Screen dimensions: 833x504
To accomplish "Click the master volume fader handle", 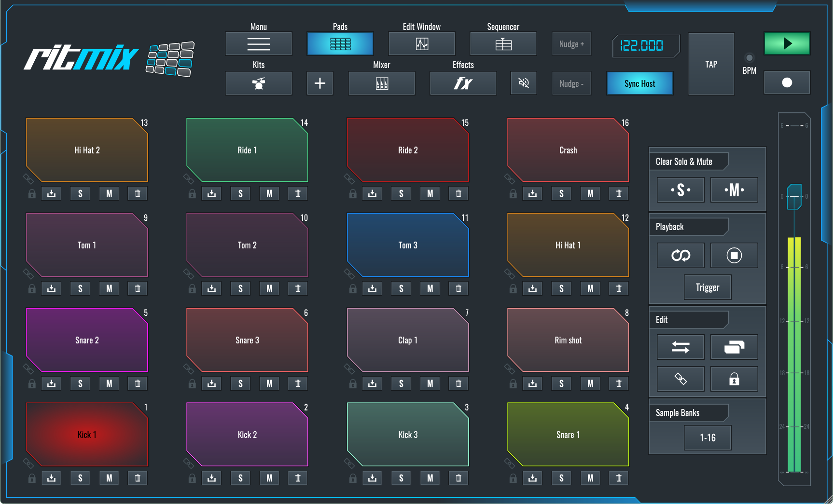I will pos(794,196).
